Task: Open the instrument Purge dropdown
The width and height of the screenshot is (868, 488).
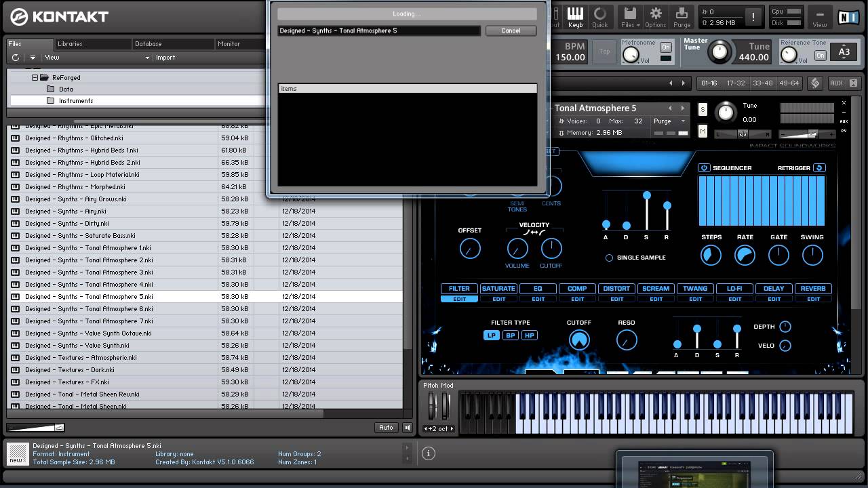Action: pos(669,121)
